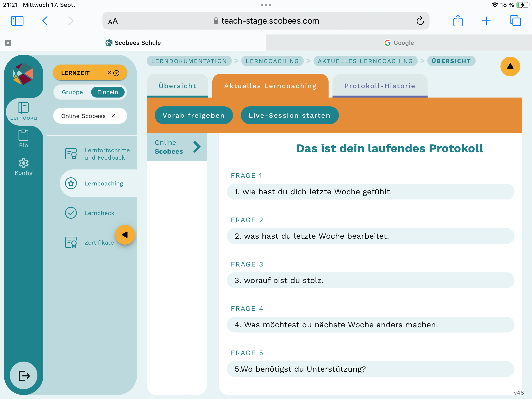The width and height of the screenshot is (532, 399).
Task: Clear LERNZEIT selection with the X
Action: pos(109,73)
